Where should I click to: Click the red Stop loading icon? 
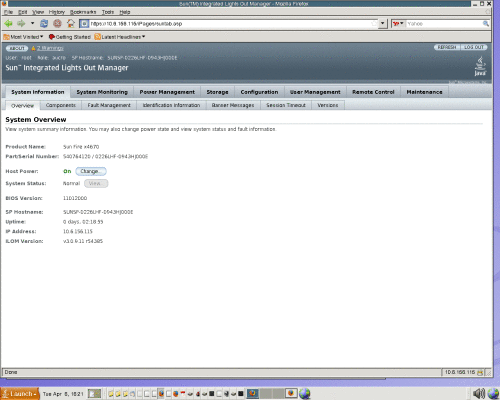pyautogui.click(x=57, y=23)
